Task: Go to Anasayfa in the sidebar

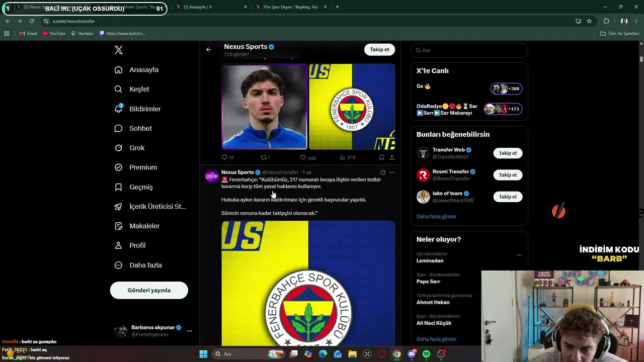Action: pyautogui.click(x=136, y=70)
